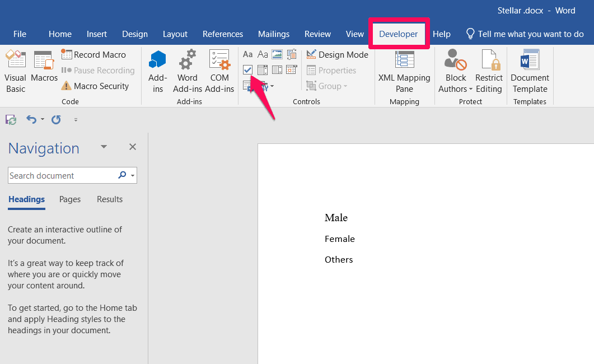Image resolution: width=594 pixels, height=364 pixels.
Task: Switch to the Review ribbon tab
Action: (x=317, y=34)
